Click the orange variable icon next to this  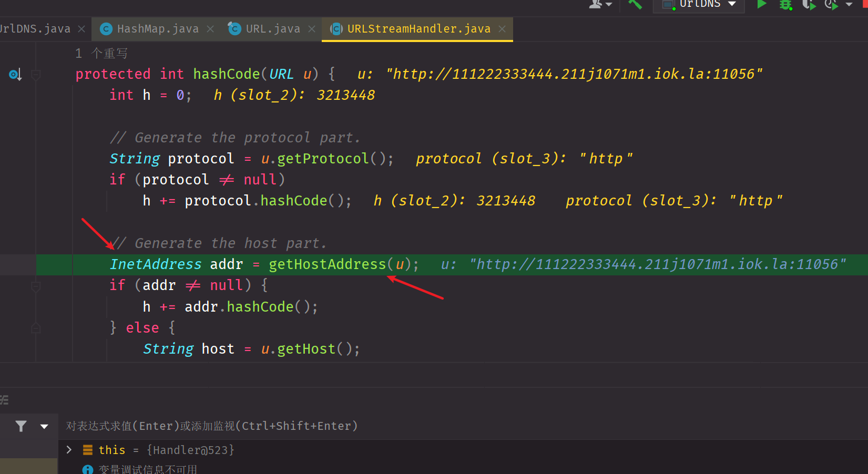click(x=87, y=450)
